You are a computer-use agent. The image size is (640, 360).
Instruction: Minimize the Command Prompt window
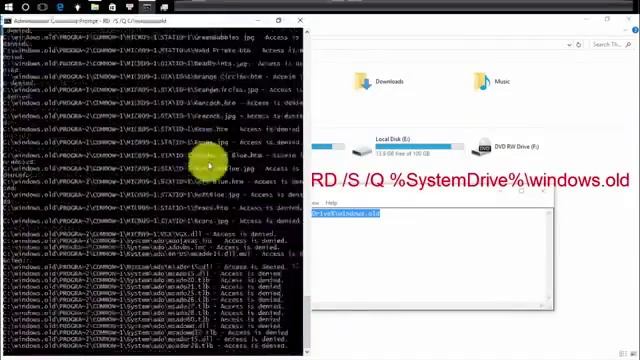coord(258,20)
